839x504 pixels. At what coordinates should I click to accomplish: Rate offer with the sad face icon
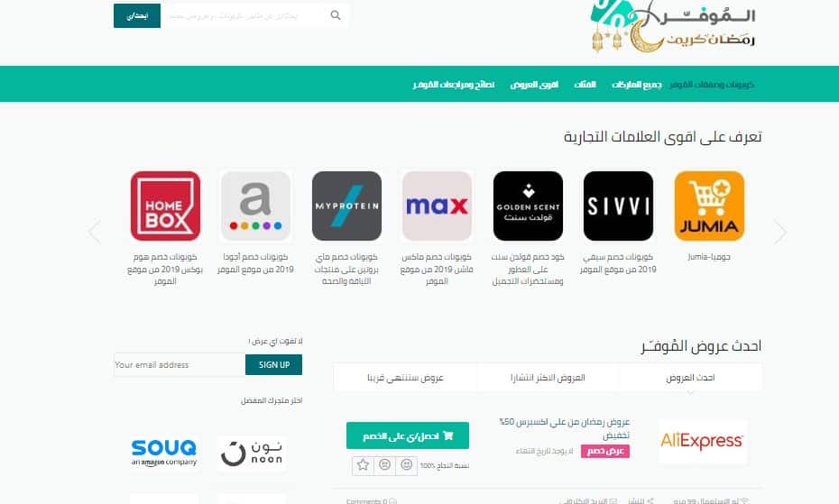[384, 465]
